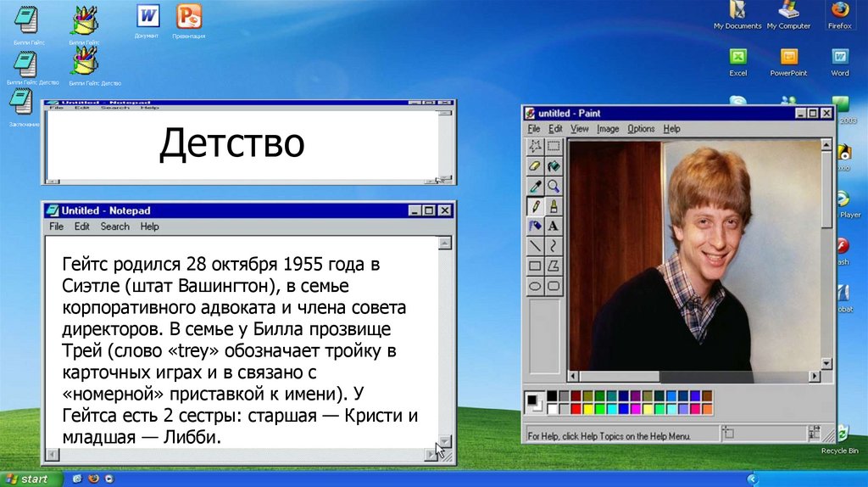Pick the lime green color swatch

tap(599, 409)
